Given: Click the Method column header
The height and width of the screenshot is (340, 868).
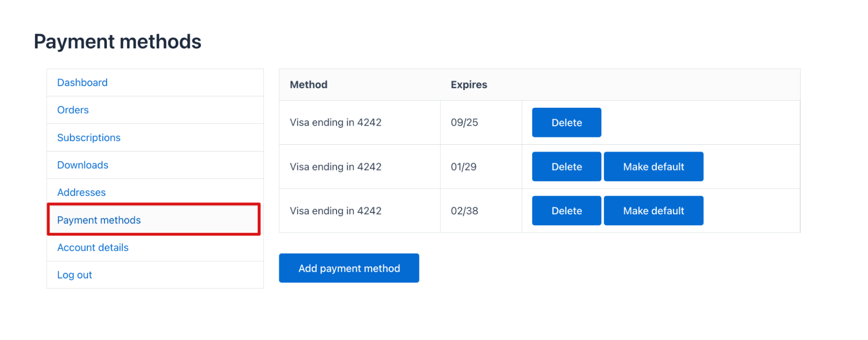Looking at the screenshot, I should (x=308, y=84).
